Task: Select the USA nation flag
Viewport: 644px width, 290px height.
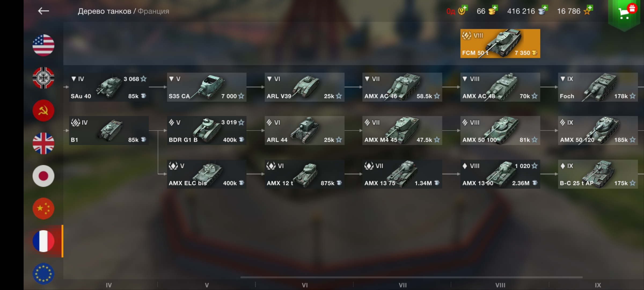Action: [x=43, y=45]
